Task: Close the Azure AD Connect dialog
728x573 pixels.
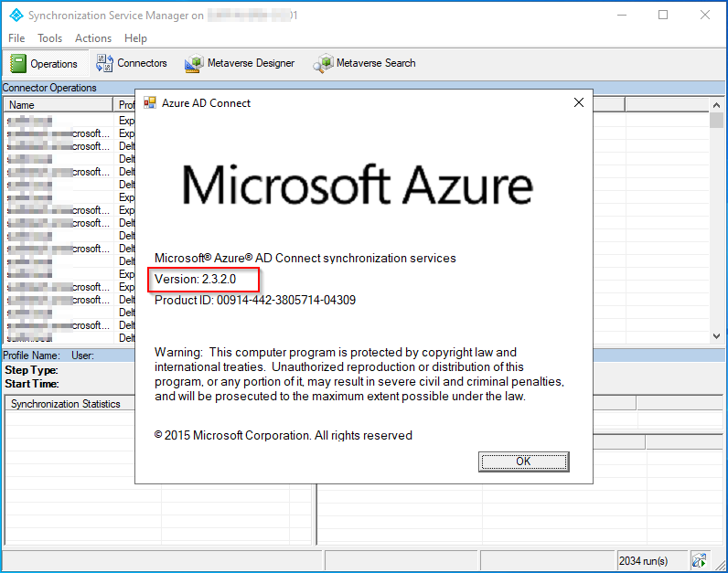Action: (x=579, y=102)
